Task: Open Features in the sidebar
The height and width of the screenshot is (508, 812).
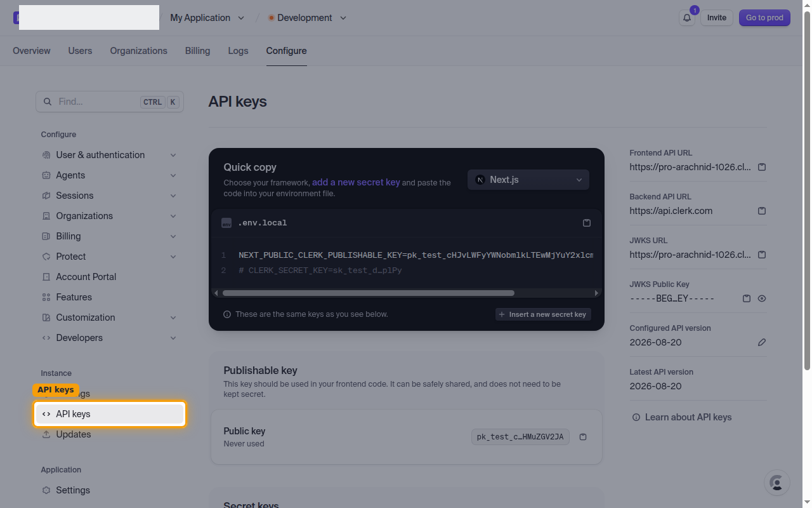Action: coord(109,297)
